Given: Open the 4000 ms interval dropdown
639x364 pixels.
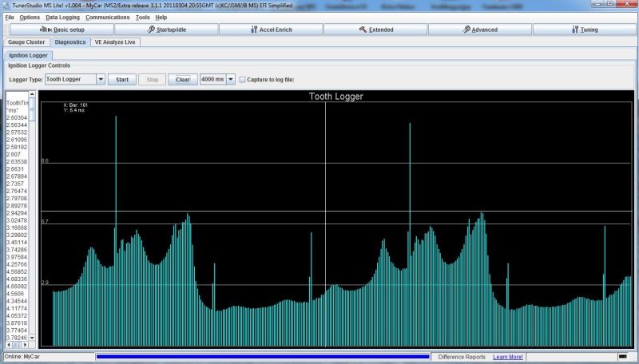Looking at the screenshot, I should click(x=231, y=80).
